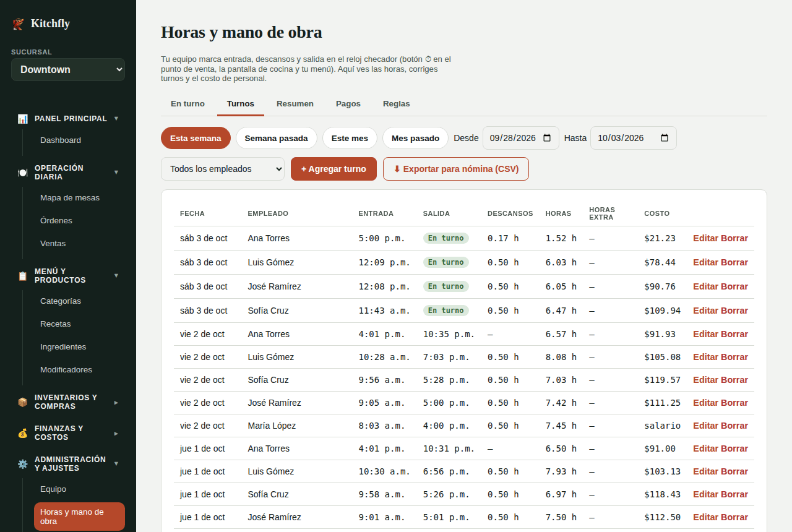Image resolution: width=792 pixels, height=532 pixels.
Task: Filter by Semana pasada
Action: (x=277, y=138)
